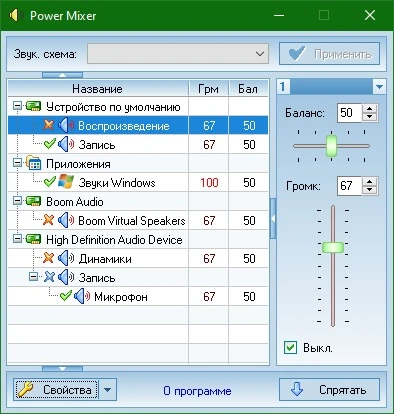The width and height of the screenshot is (394, 414).
Task: Toggle the blue X on the Запись group
Action: [x=49, y=277]
